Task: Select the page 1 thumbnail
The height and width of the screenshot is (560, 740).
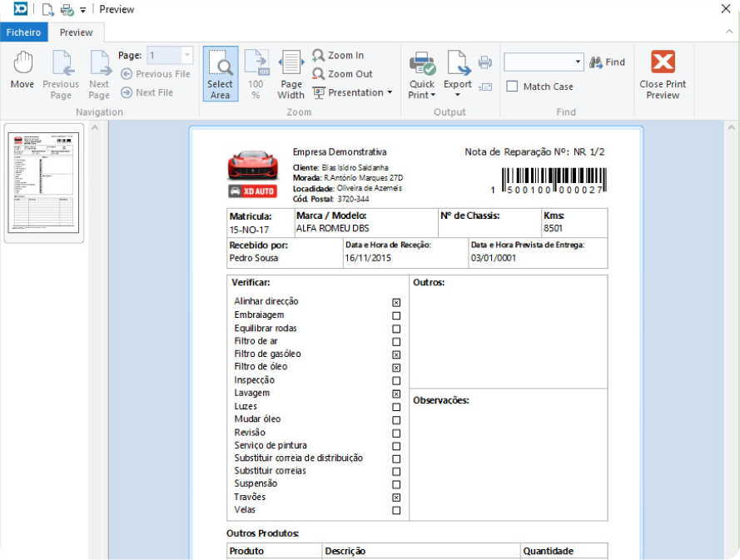Action: pyautogui.click(x=46, y=181)
